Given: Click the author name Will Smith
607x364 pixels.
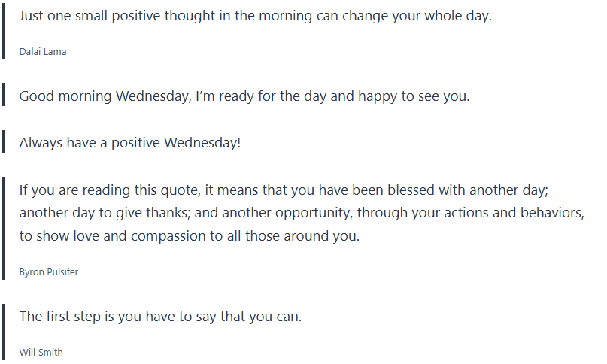Looking at the screenshot, I should coord(41,352).
